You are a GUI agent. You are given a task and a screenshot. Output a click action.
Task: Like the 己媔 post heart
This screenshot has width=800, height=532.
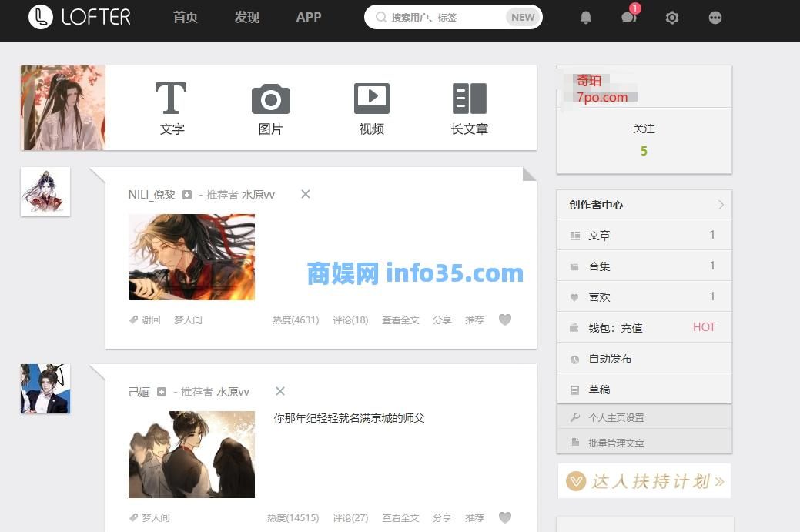[505, 517]
